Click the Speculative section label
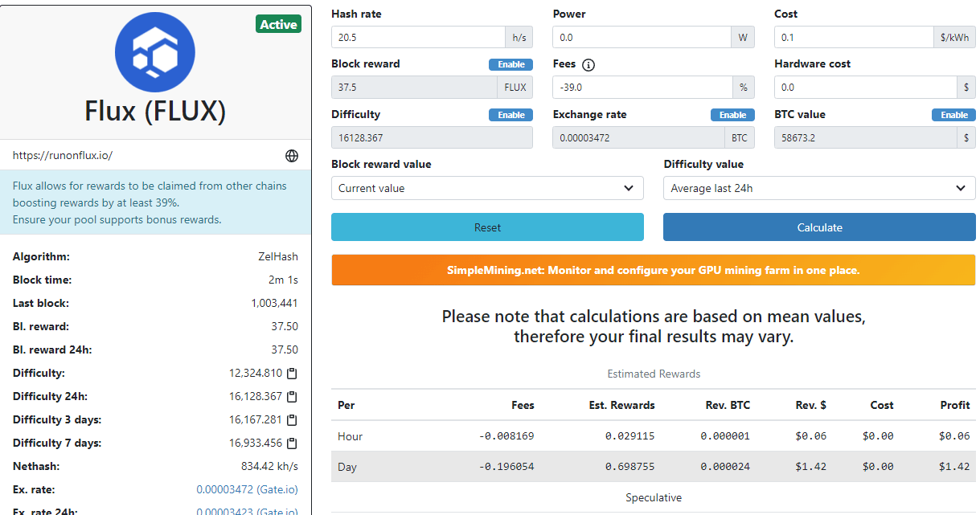Screen dimensions: 980x515 pyautogui.click(x=654, y=497)
